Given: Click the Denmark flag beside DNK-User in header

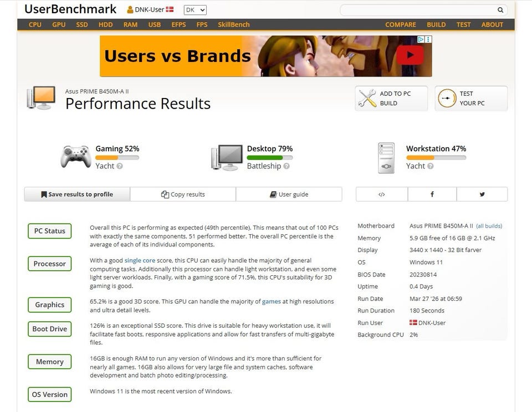Looking at the screenshot, I should coord(170,9).
